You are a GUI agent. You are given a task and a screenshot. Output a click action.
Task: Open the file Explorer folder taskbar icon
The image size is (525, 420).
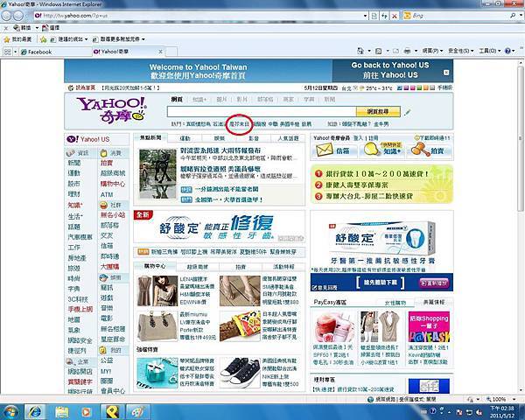tap(62, 411)
